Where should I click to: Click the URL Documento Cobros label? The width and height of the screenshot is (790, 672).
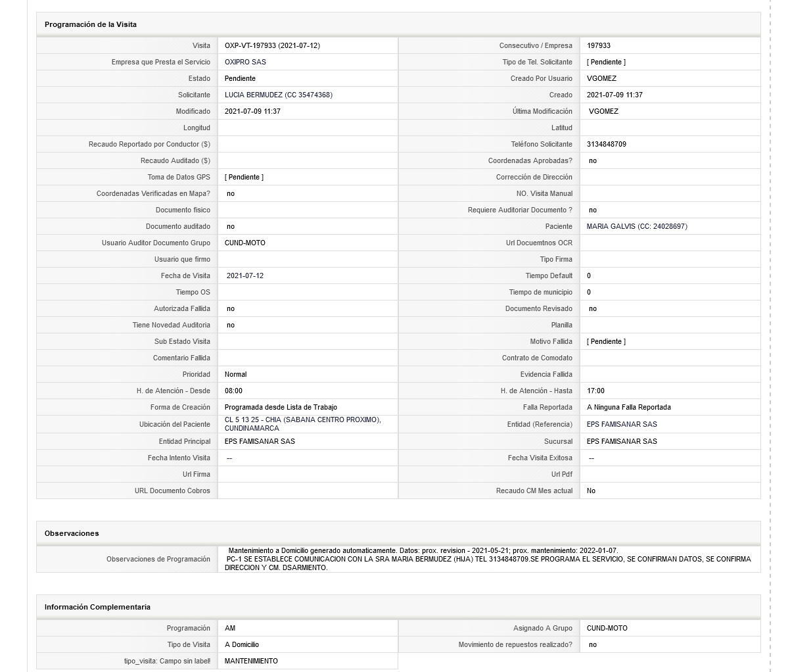coord(173,491)
